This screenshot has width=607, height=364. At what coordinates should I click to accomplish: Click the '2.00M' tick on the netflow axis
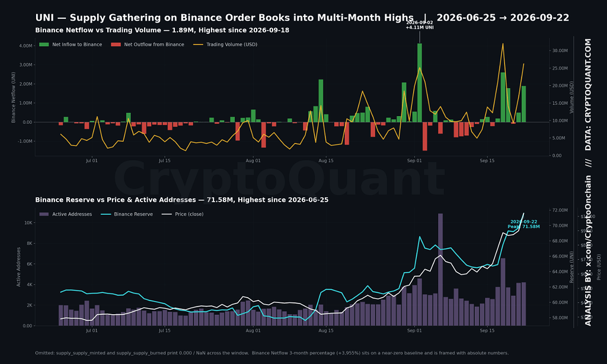tap(25, 84)
